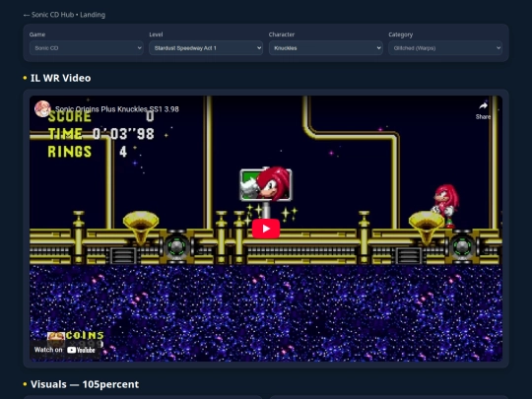Click the channel avatar on the video
532x399 pixels.
point(42,109)
